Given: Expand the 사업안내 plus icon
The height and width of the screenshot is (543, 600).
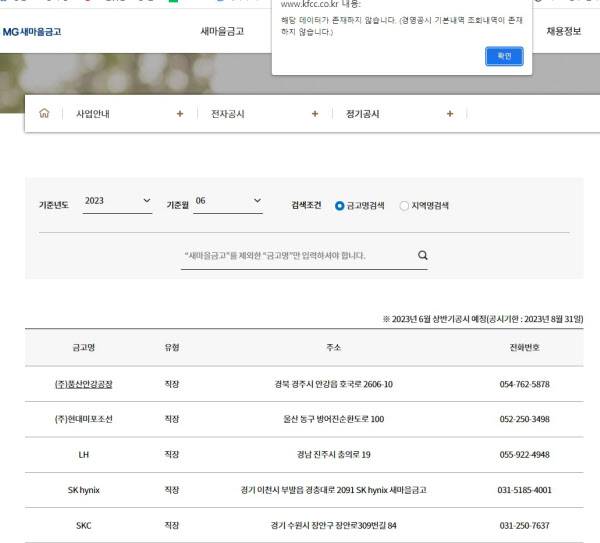Looking at the screenshot, I should (x=180, y=114).
